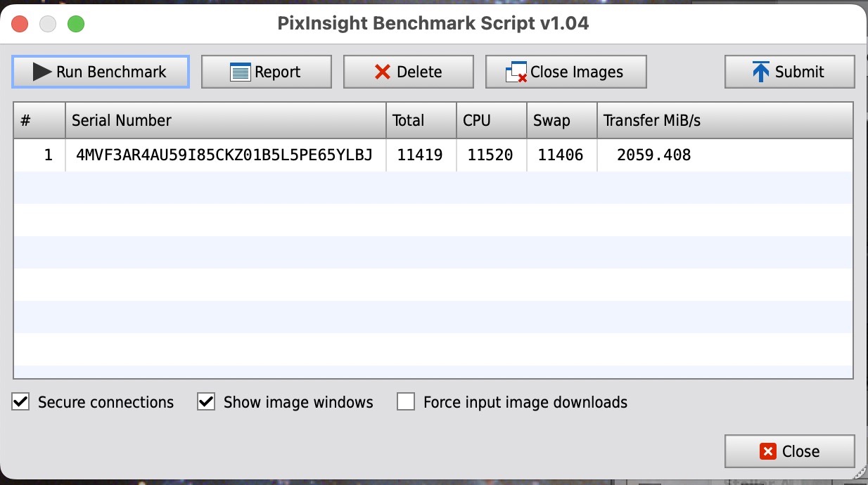Viewport: 868px width, 485px height.
Task: Click the Total value 11419
Action: pyautogui.click(x=420, y=155)
